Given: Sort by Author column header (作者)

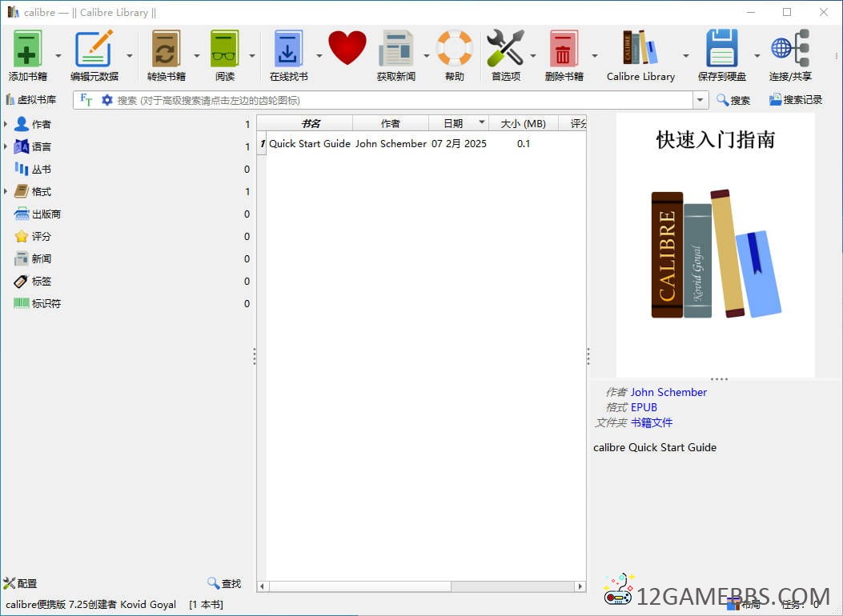Looking at the screenshot, I should [x=391, y=123].
